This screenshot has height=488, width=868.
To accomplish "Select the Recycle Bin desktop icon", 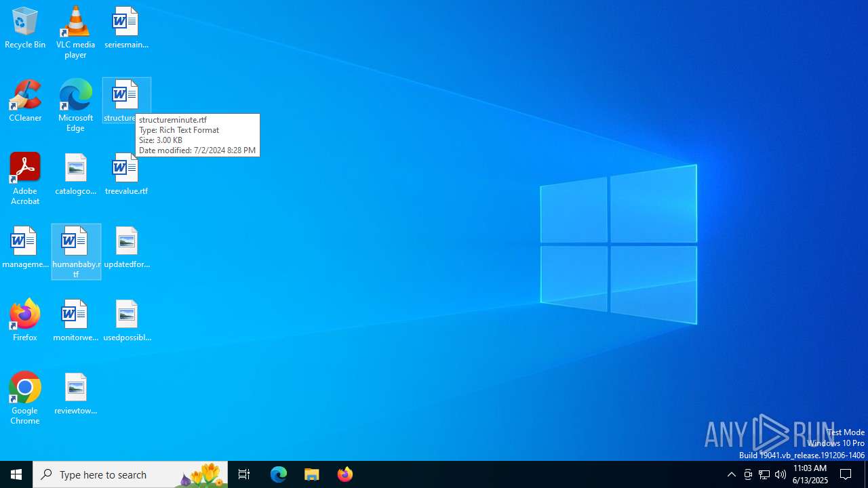I will pos(25,28).
